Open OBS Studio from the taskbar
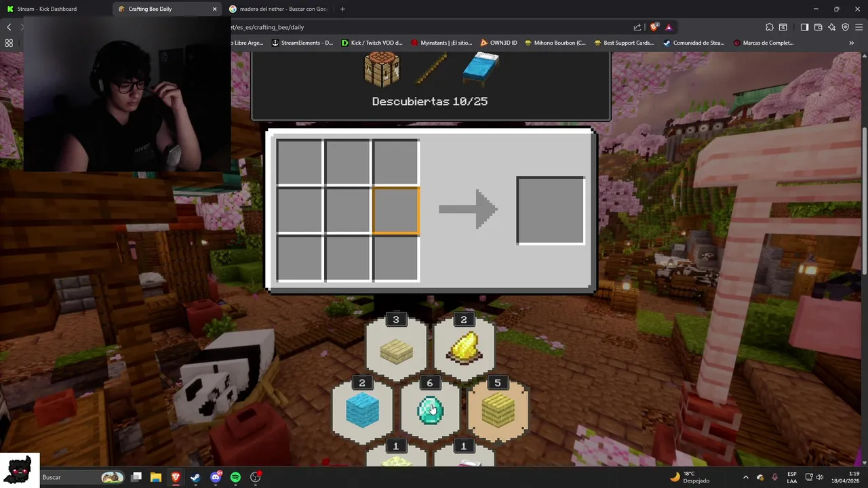The height and width of the screenshot is (488, 868). (256, 477)
